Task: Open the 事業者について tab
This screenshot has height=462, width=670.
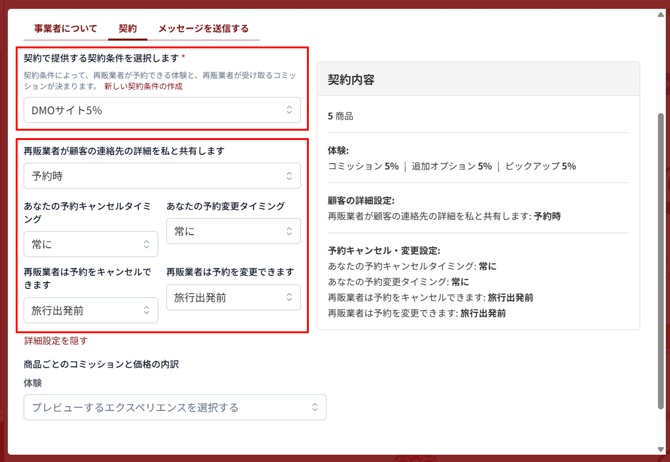Action: (x=65, y=29)
